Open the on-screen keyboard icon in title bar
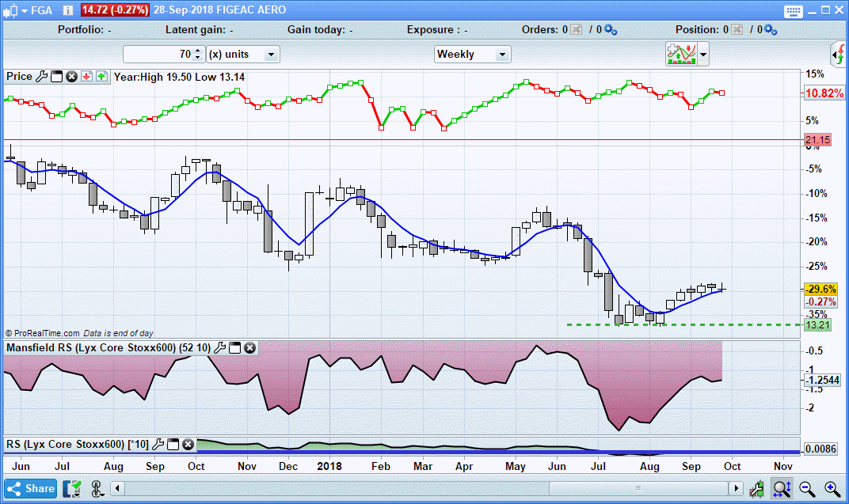 (x=794, y=10)
